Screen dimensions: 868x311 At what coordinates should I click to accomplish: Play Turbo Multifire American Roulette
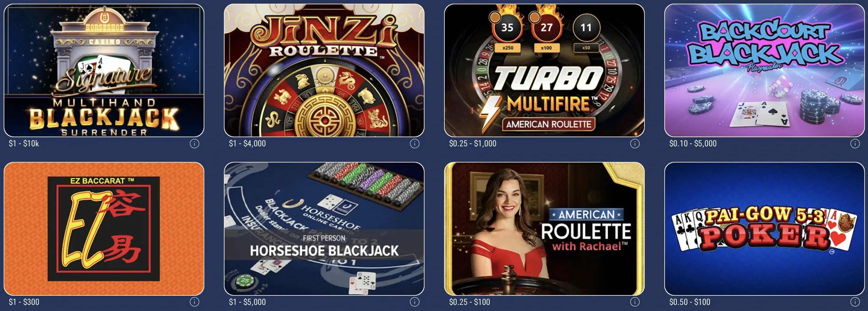544,70
